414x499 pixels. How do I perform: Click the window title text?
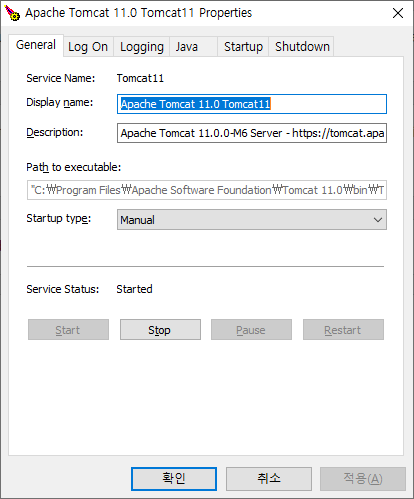pyautogui.click(x=138, y=13)
